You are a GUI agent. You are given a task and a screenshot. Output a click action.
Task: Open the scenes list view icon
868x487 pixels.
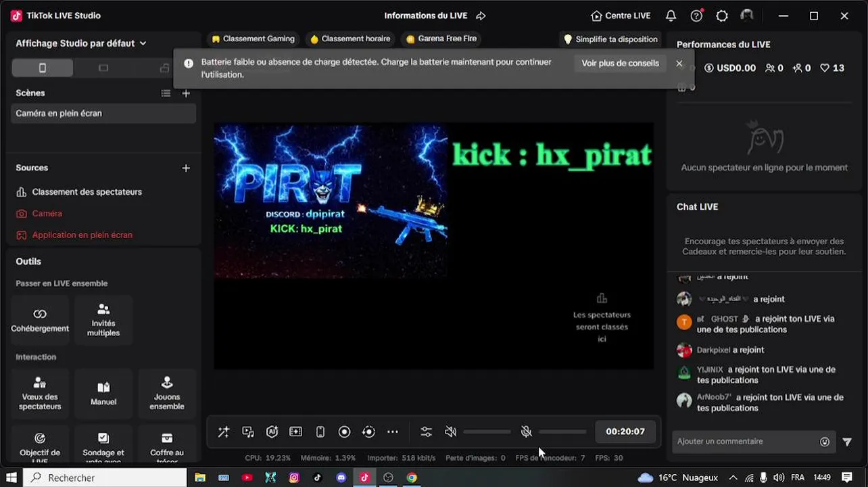coord(166,93)
